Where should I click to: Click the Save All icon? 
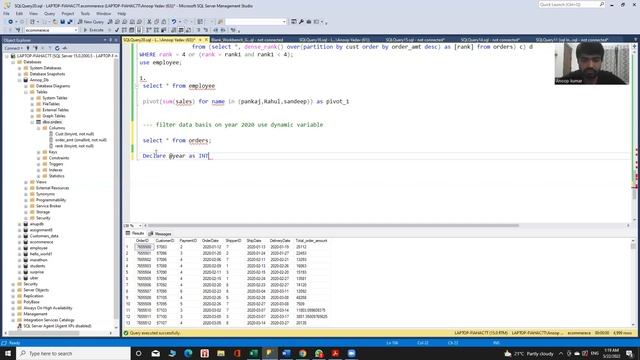click(x=70, y=22)
